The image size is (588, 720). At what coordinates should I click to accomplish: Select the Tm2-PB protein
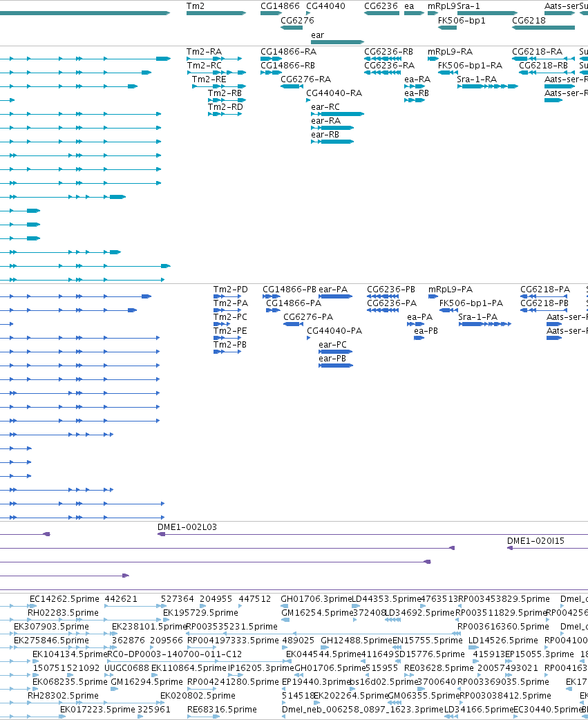click(227, 352)
